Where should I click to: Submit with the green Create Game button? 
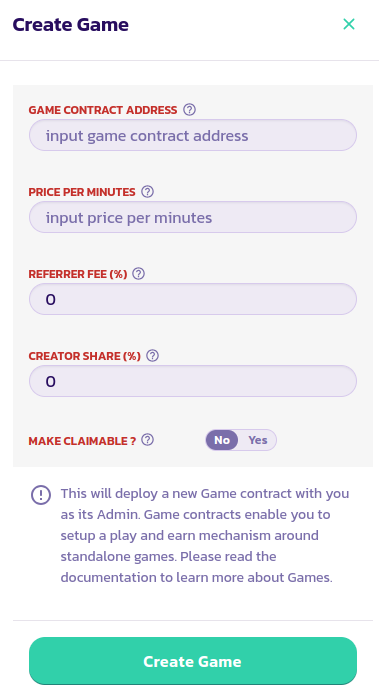tap(193, 661)
